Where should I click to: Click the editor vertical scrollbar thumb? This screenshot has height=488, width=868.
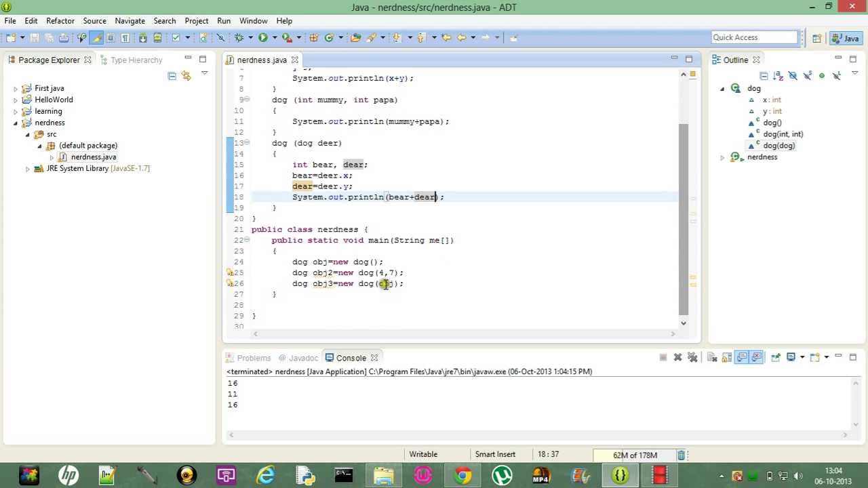tap(684, 220)
